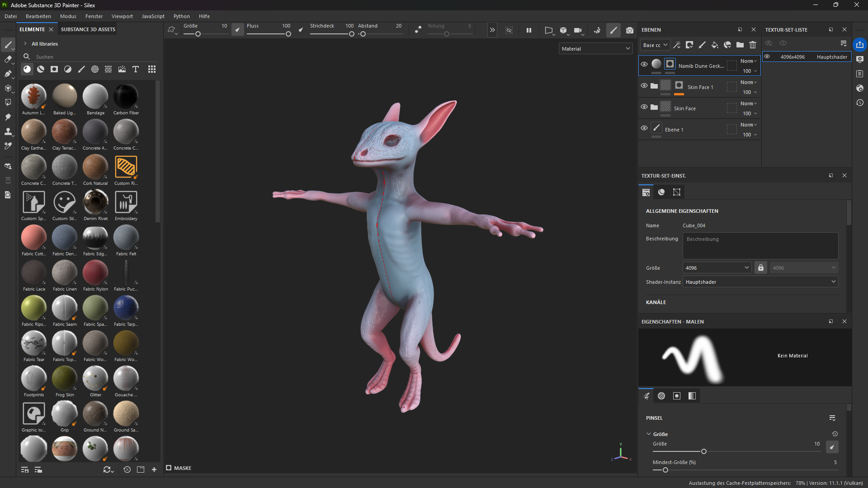Toggle visibility of Ebene 1 layer
Image resolution: width=868 pixels, height=488 pixels.
[644, 128]
